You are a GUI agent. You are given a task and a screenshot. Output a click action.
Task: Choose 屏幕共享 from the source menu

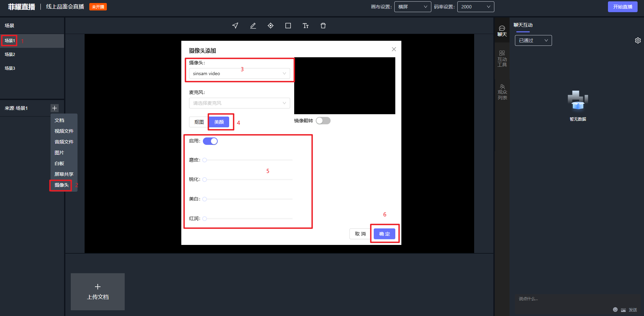click(64, 174)
